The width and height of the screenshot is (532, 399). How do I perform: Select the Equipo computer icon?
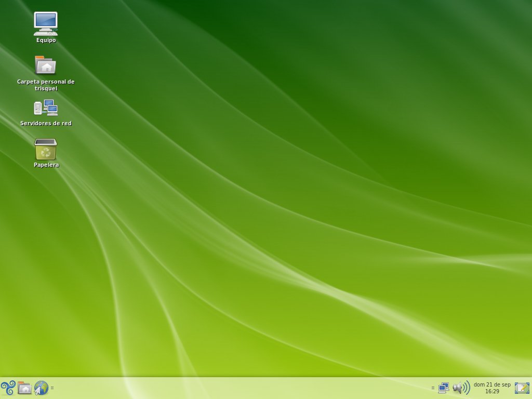pos(46,23)
